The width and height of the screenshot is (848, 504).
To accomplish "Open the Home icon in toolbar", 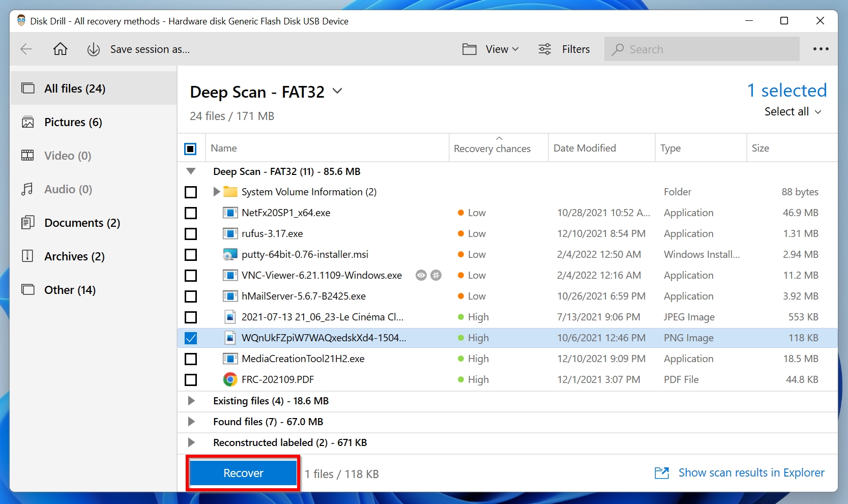I will (x=61, y=49).
